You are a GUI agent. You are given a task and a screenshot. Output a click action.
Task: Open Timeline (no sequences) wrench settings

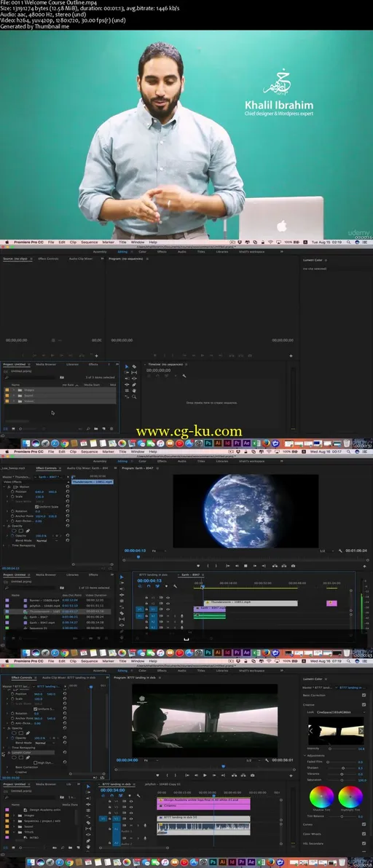(x=184, y=376)
